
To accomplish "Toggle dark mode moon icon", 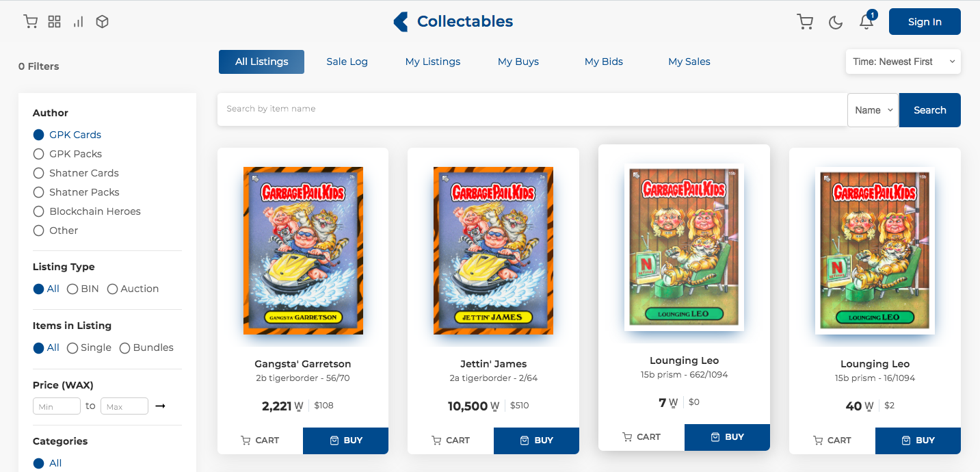I will tap(836, 22).
